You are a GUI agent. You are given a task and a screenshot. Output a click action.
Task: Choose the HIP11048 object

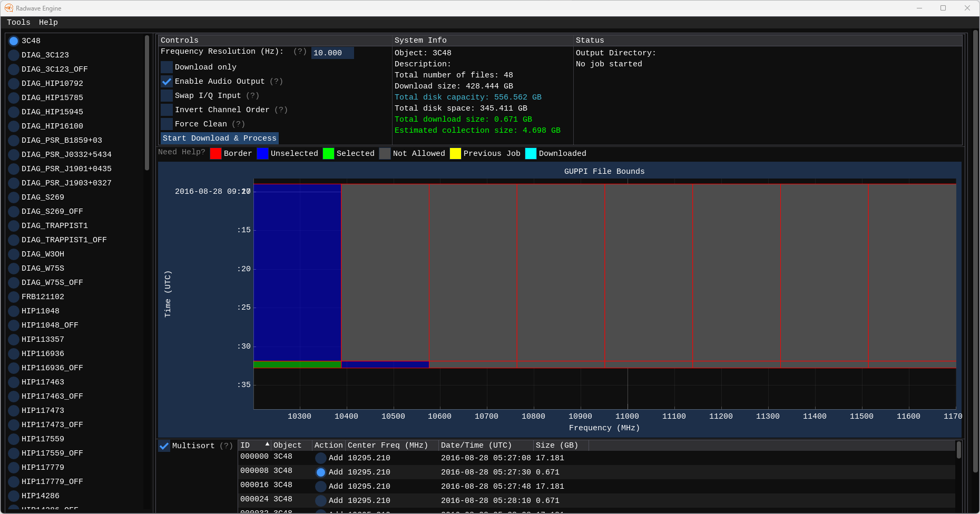[14, 311]
